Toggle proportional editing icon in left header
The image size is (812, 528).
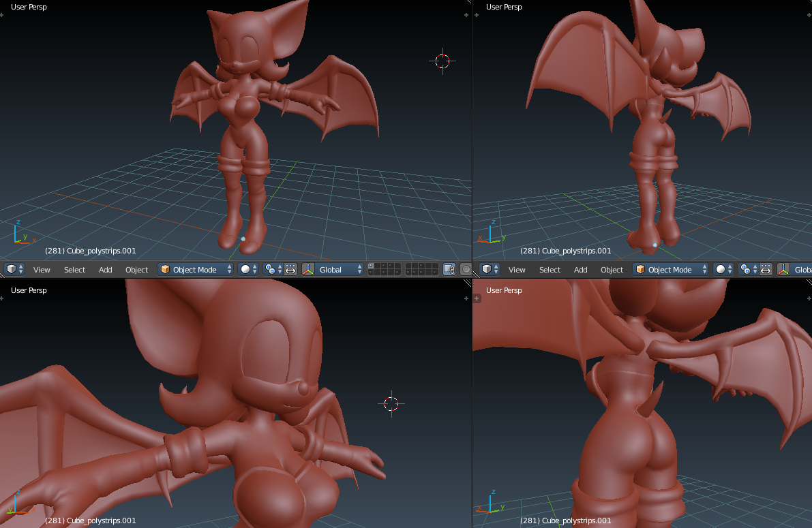tap(466, 269)
